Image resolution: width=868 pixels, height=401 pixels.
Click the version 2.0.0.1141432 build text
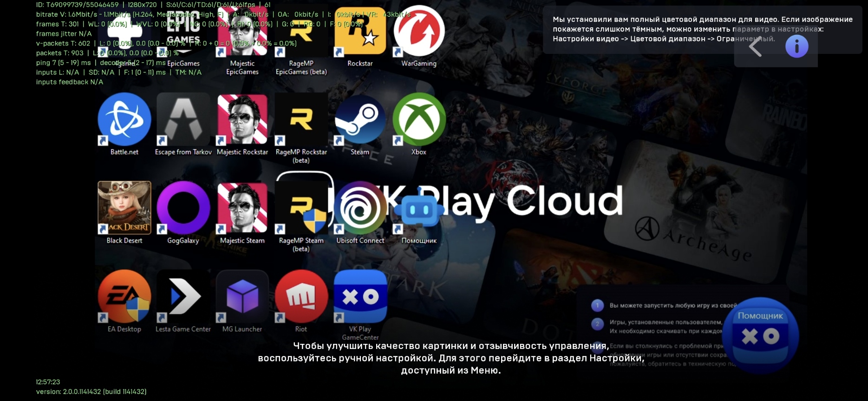(x=91, y=392)
